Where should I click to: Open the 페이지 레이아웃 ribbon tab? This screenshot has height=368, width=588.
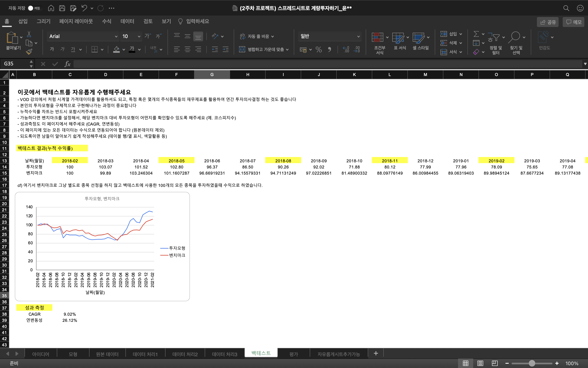76,21
